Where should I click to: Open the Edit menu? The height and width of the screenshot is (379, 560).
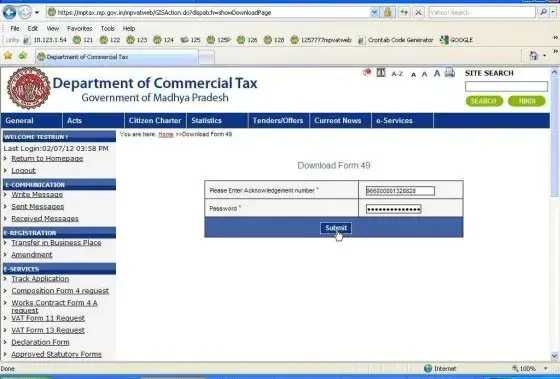[32, 29]
